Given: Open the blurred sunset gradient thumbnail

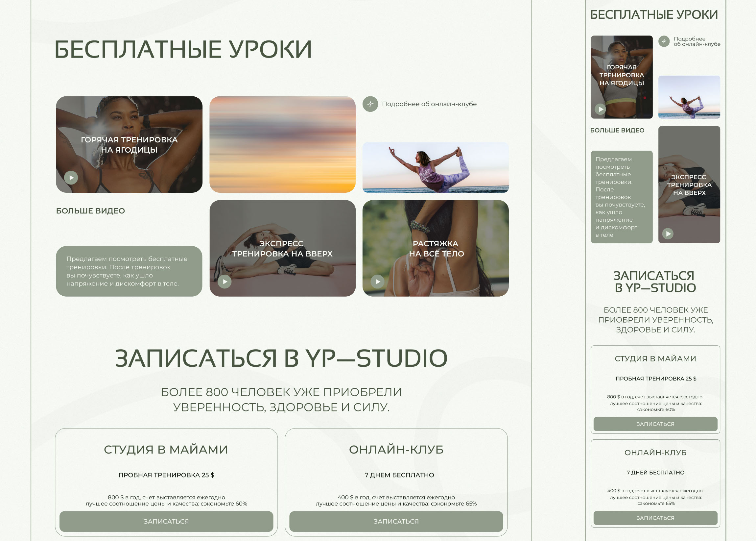Looking at the screenshot, I should click(282, 144).
